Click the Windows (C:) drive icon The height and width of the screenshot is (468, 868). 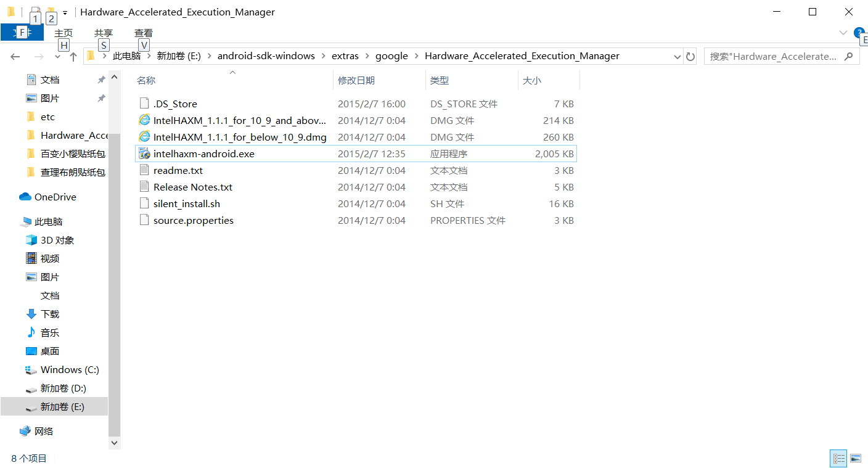31,369
